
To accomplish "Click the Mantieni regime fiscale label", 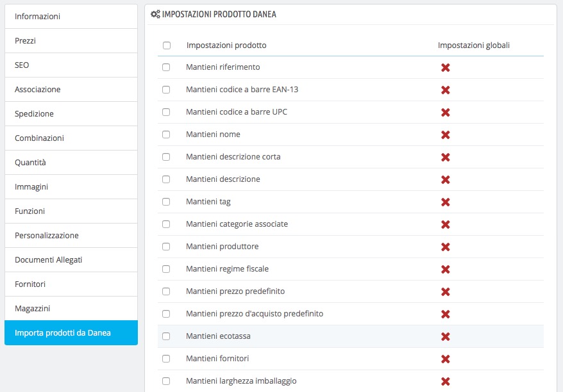I will click(x=227, y=269).
